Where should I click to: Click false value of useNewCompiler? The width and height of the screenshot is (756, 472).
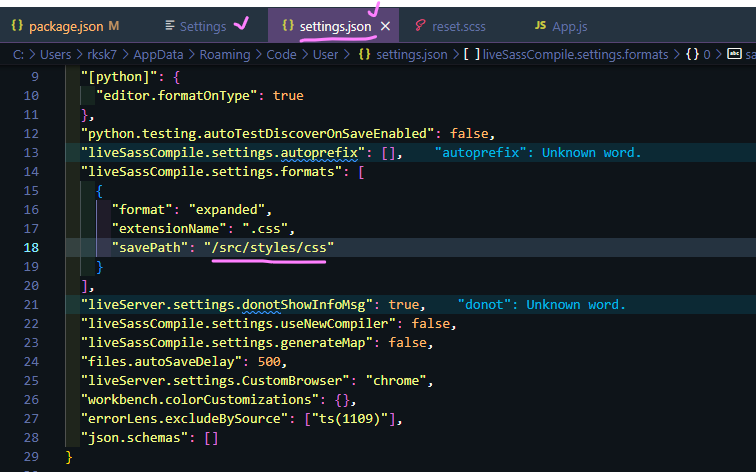click(x=431, y=324)
